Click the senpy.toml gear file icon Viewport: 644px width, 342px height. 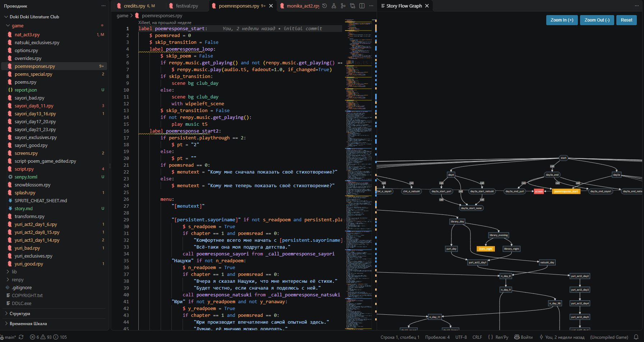10,177
